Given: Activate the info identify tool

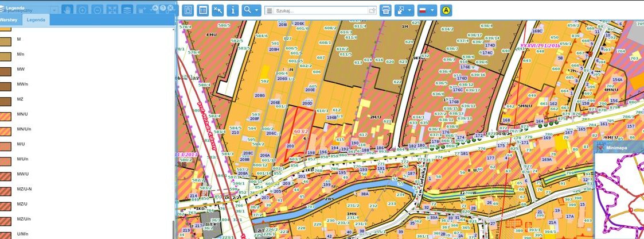Looking at the screenshot, I should coord(232,10).
